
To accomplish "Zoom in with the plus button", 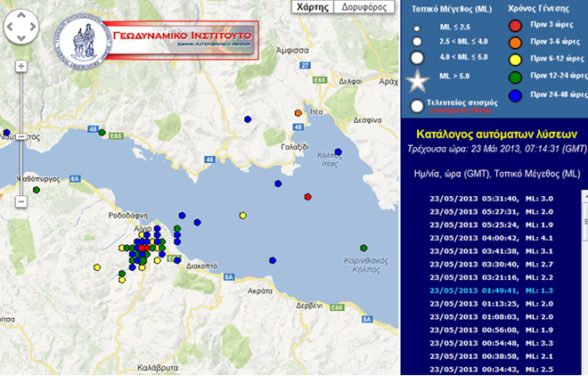I will tap(20, 67).
